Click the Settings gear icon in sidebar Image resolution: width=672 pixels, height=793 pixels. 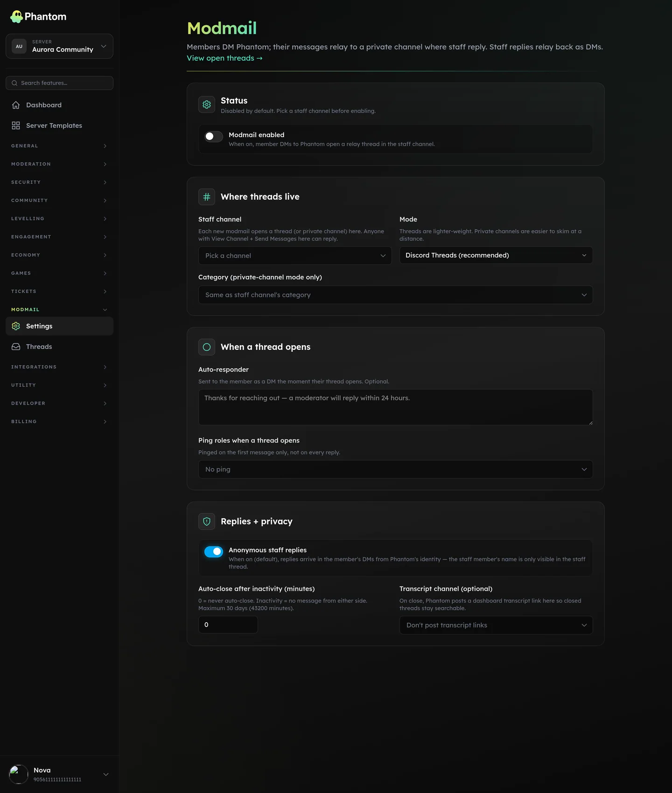(16, 326)
